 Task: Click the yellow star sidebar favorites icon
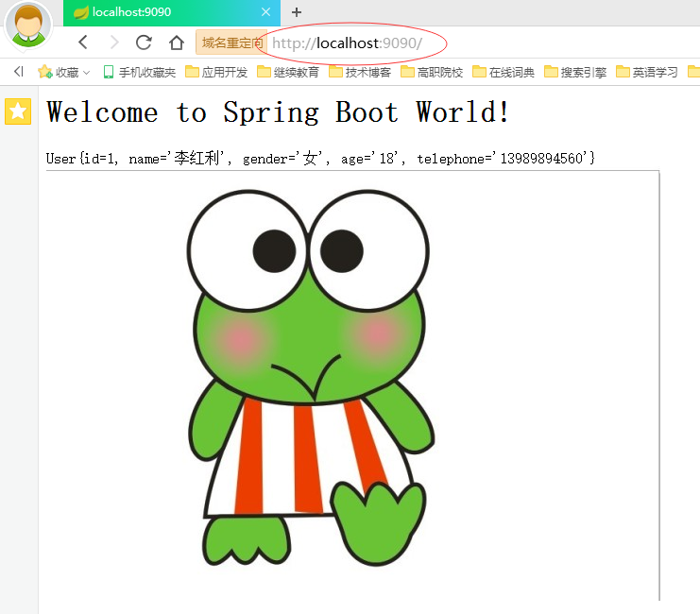tap(18, 111)
